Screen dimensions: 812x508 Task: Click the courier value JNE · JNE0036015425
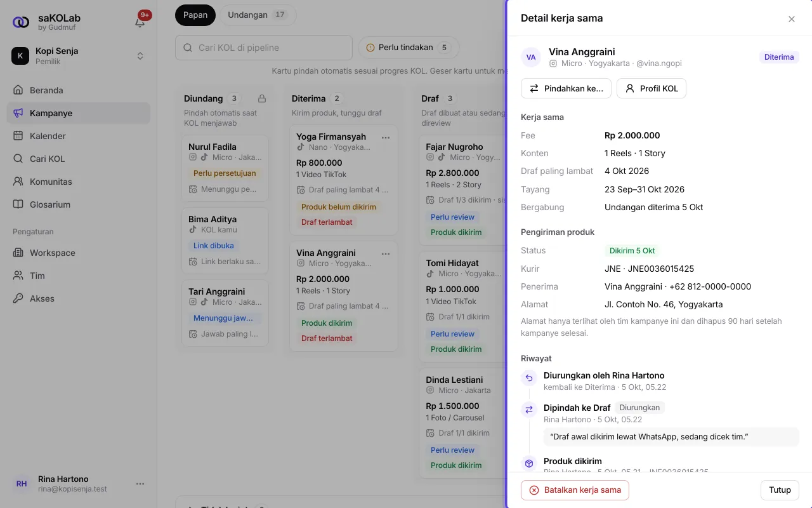[x=649, y=269]
